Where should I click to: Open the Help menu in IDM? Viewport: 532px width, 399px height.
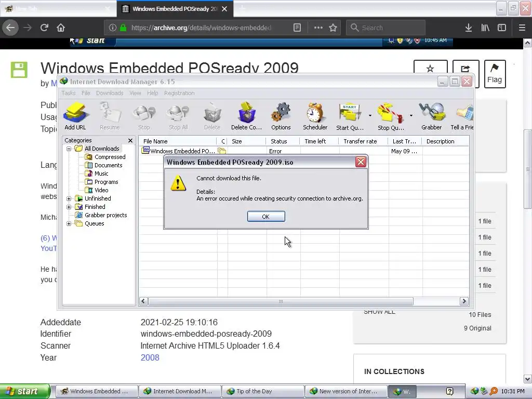tap(152, 93)
